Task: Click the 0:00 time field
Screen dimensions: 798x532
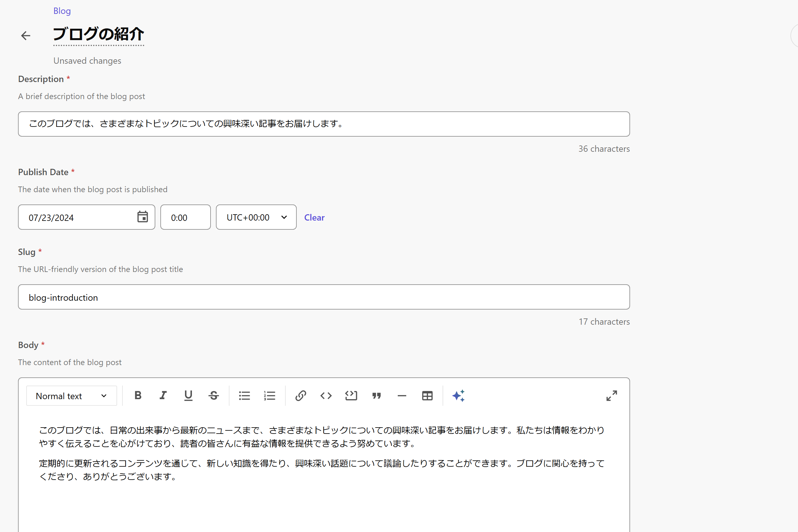Action: pos(186,217)
